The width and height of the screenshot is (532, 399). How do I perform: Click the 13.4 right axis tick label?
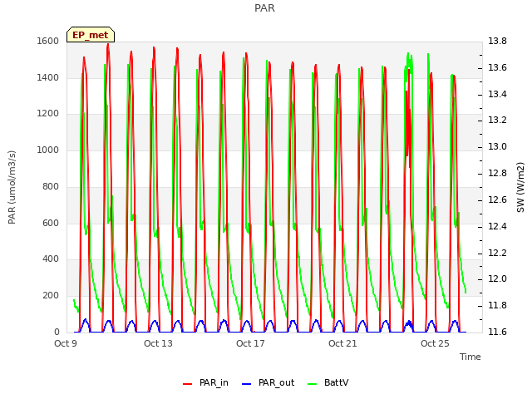[x=497, y=94]
